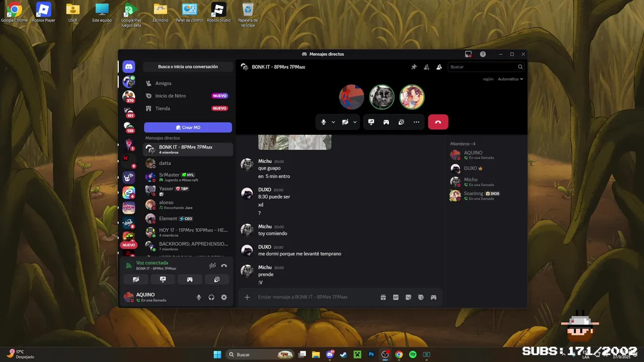Open Inicio de Nitro item

188,96
